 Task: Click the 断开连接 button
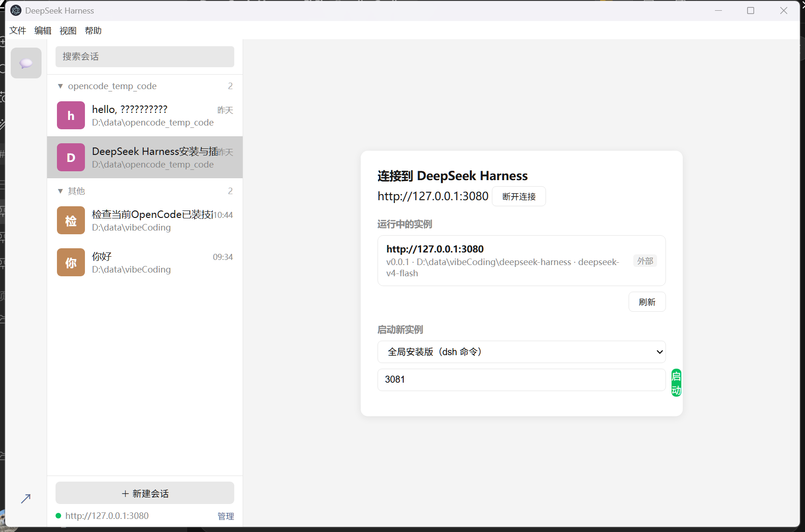[519, 196]
